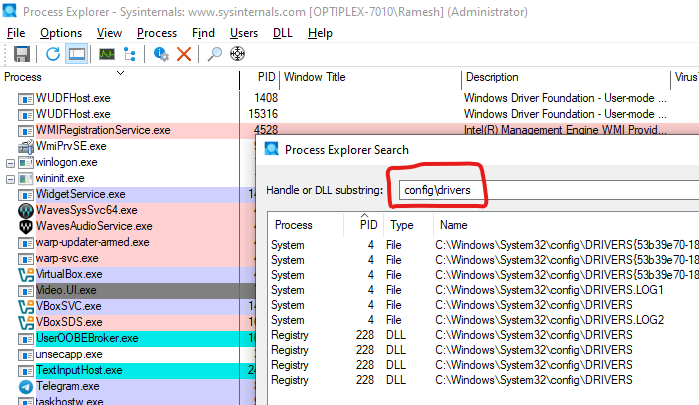Open the DLL menu
The image size is (699, 405).
pos(283,33)
